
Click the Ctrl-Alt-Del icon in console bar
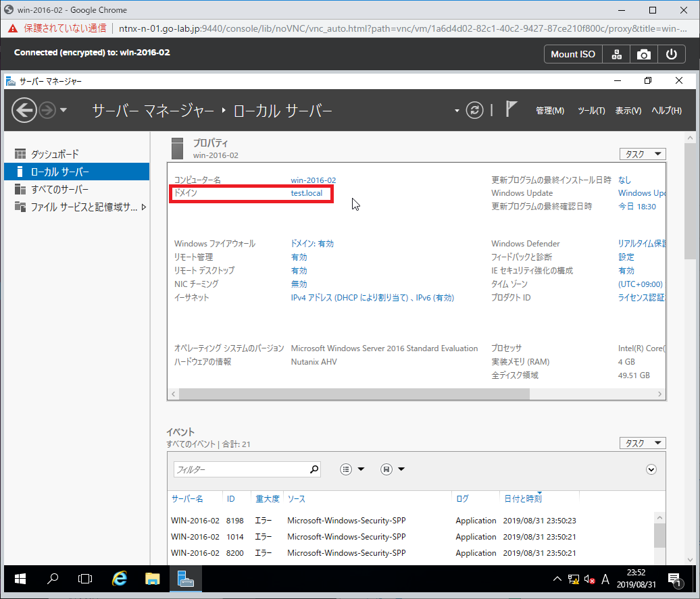616,54
